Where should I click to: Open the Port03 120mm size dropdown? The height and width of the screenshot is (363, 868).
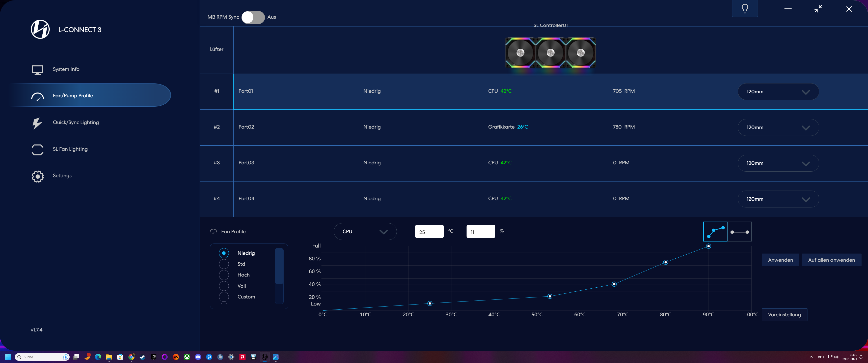[778, 163]
